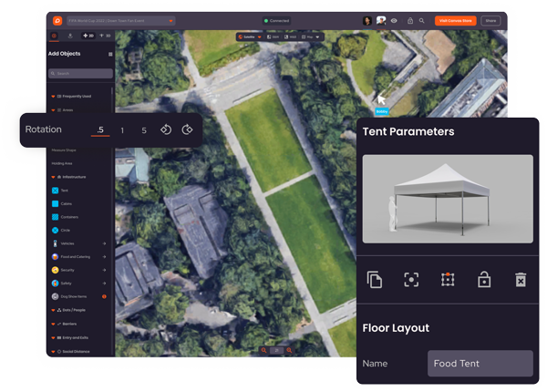Click the orange app logo in the header
This screenshot has width=547, height=392.
(x=57, y=21)
